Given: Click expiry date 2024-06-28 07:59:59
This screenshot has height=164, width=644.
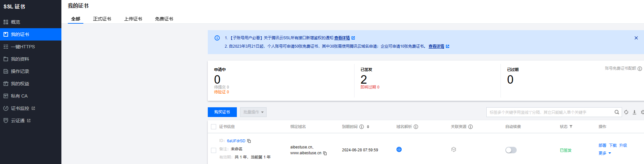Looking at the screenshot, I should [360, 150].
